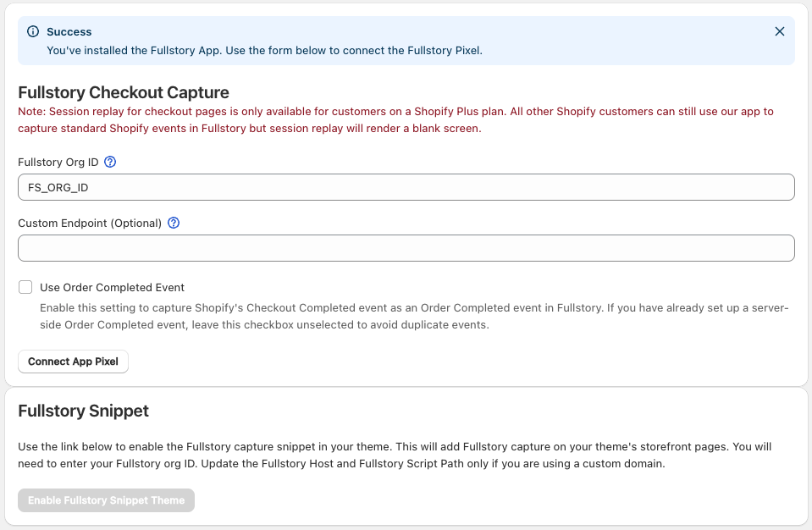Screen dimensions: 812x530
Task: Dismiss the Success banner with X
Action: point(779,31)
